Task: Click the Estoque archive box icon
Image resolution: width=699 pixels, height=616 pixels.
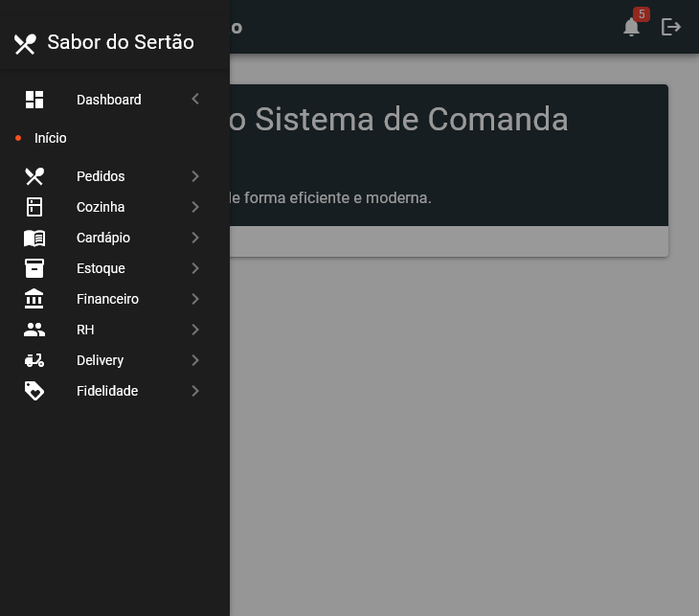Action: click(34, 268)
